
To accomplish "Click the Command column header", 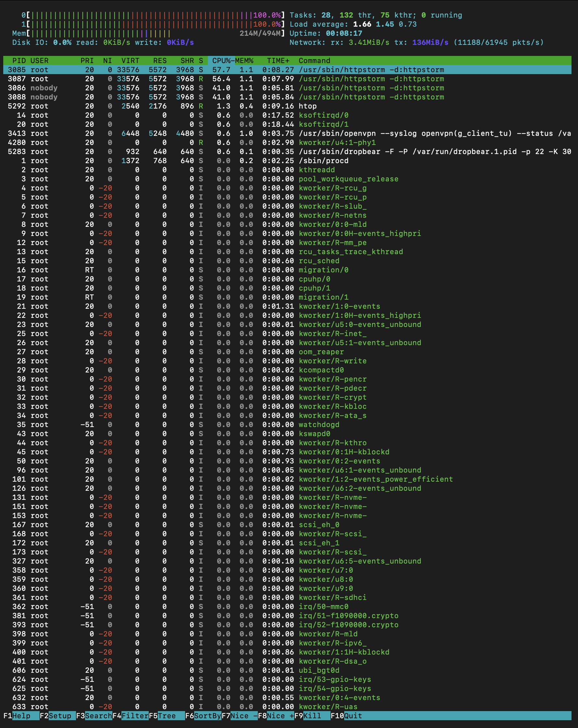I will (314, 61).
